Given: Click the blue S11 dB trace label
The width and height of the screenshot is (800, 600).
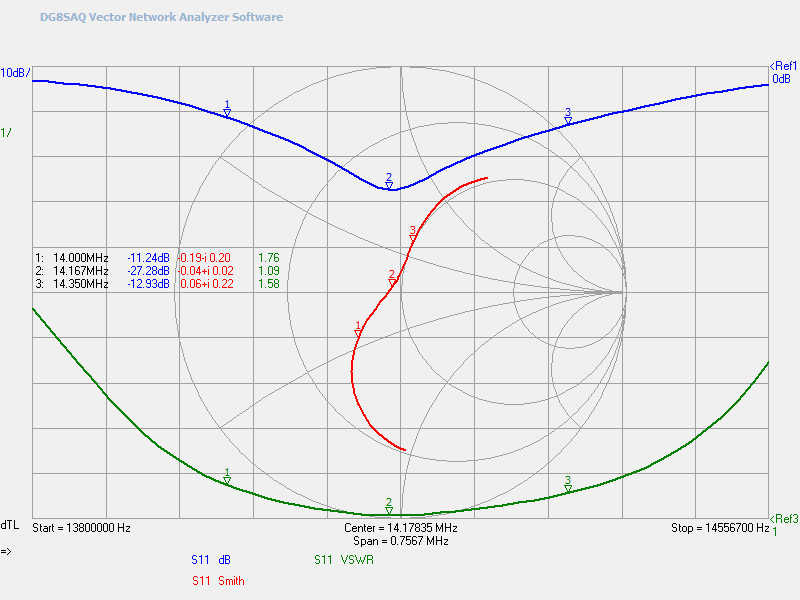Looking at the screenshot, I should point(210,561).
